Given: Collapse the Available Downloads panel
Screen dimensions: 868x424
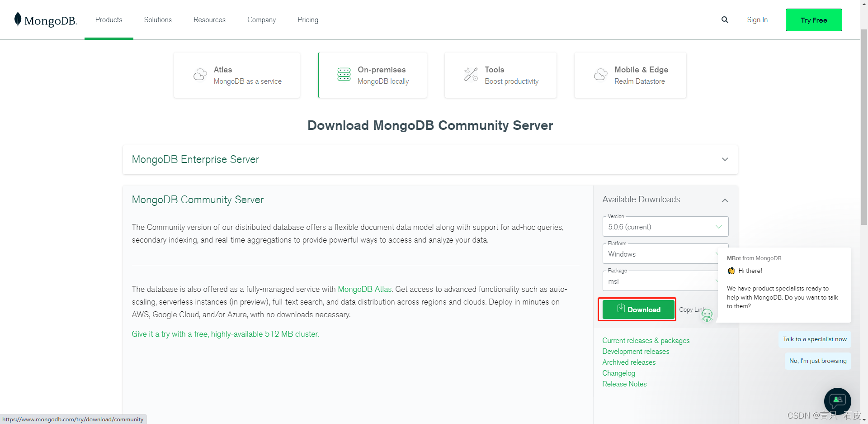Looking at the screenshot, I should pyautogui.click(x=725, y=200).
